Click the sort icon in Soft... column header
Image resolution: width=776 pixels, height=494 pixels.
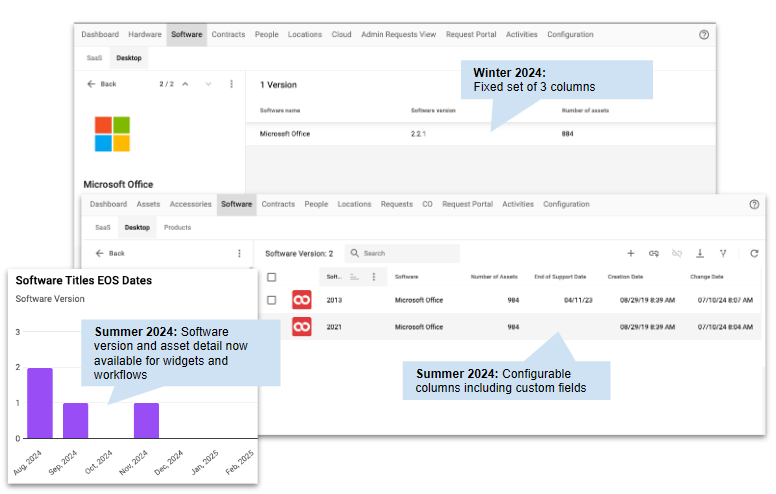tap(354, 277)
